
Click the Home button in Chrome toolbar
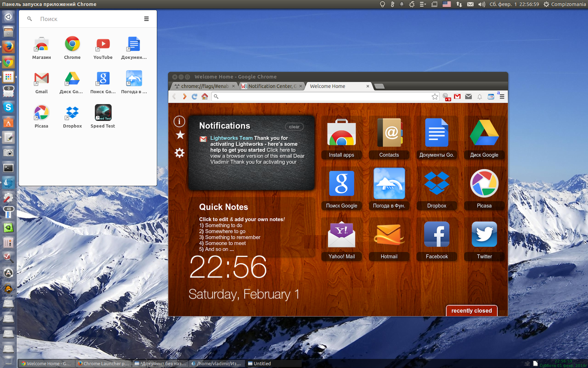coord(205,96)
